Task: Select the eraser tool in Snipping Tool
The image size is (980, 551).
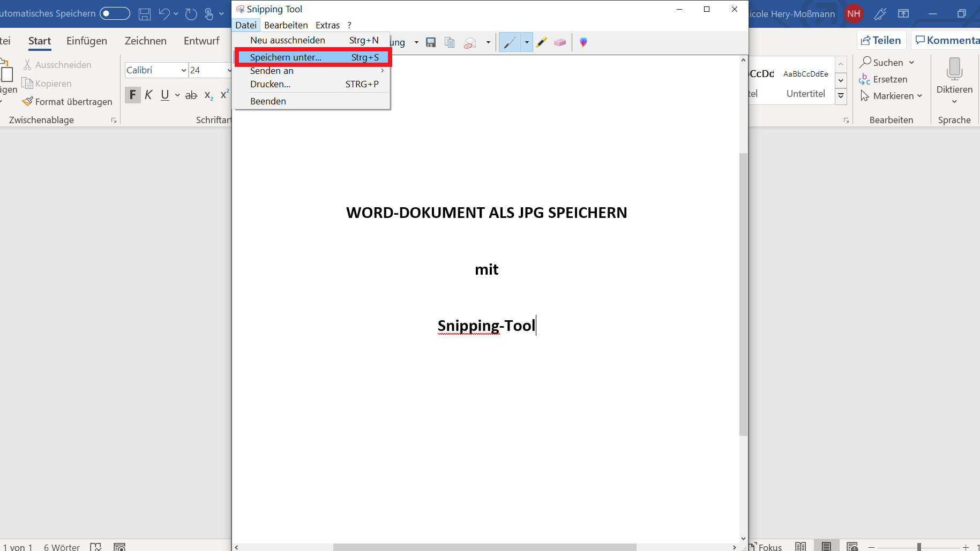Action: click(560, 42)
